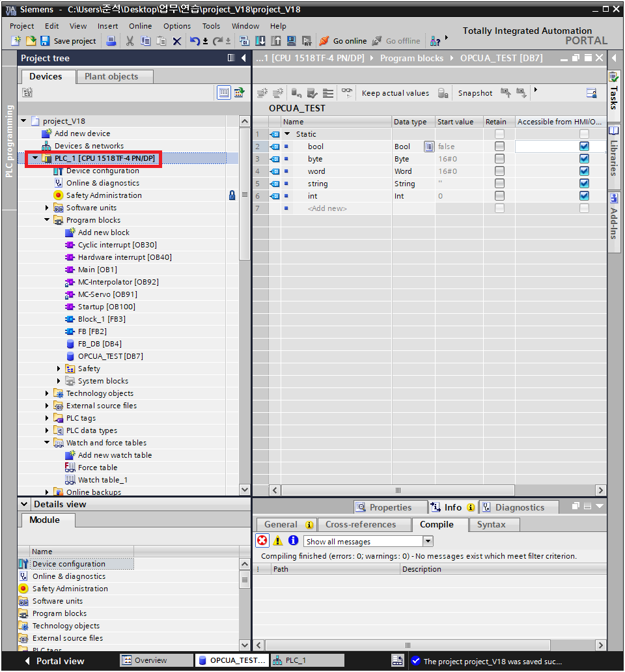The height and width of the screenshot is (672, 625).
Task: Click the PLC_1 button in bottom bar
Action: pyautogui.click(x=307, y=660)
